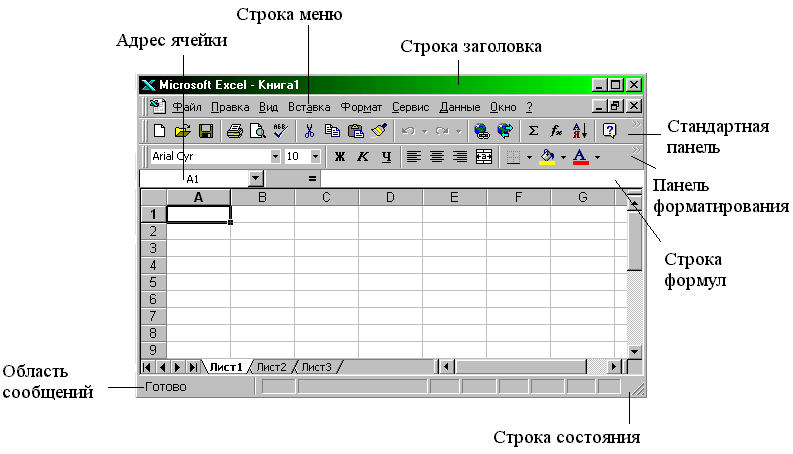Click the Open file folder icon
The width and height of the screenshot is (793, 454).
[x=182, y=131]
